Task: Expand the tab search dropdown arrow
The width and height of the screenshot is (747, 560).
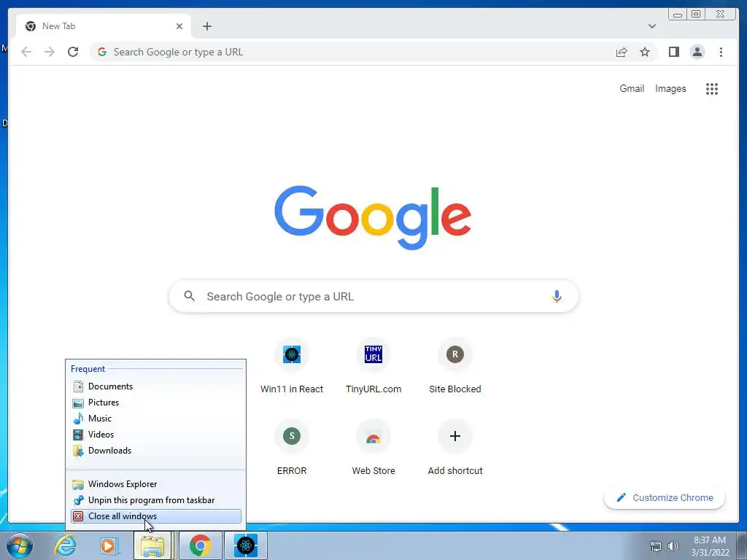Action: pyautogui.click(x=651, y=26)
